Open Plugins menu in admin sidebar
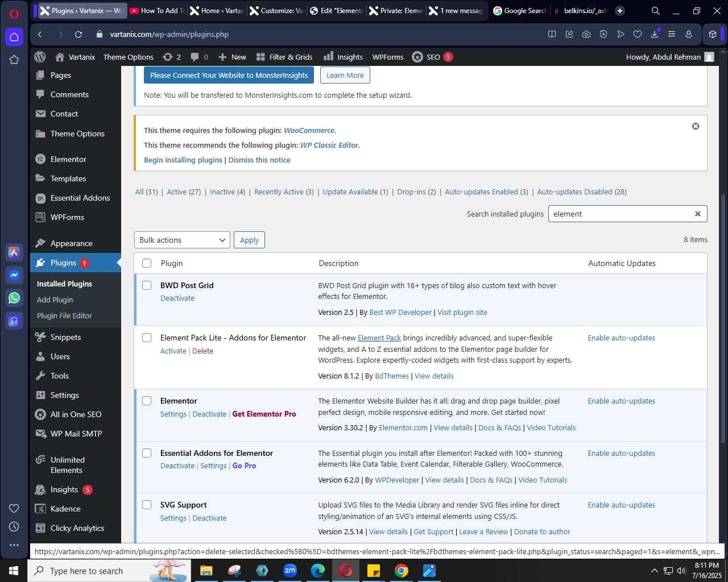This screenshot has width=728, height=582. (x=76, y=263)
